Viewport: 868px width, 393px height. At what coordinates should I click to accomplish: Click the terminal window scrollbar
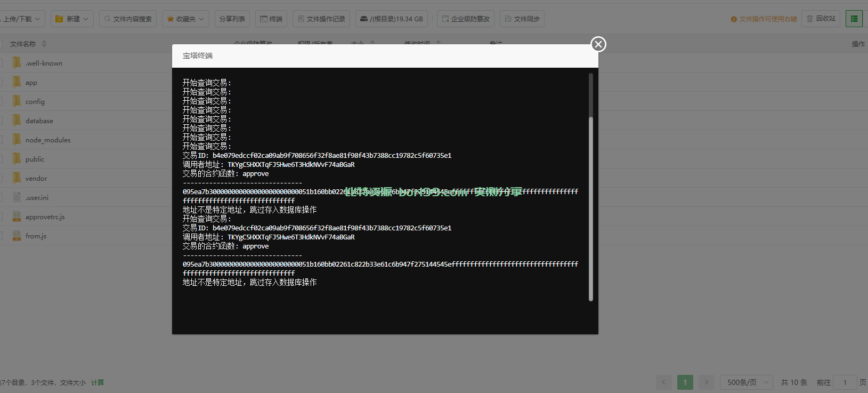(x=591, y=208)
